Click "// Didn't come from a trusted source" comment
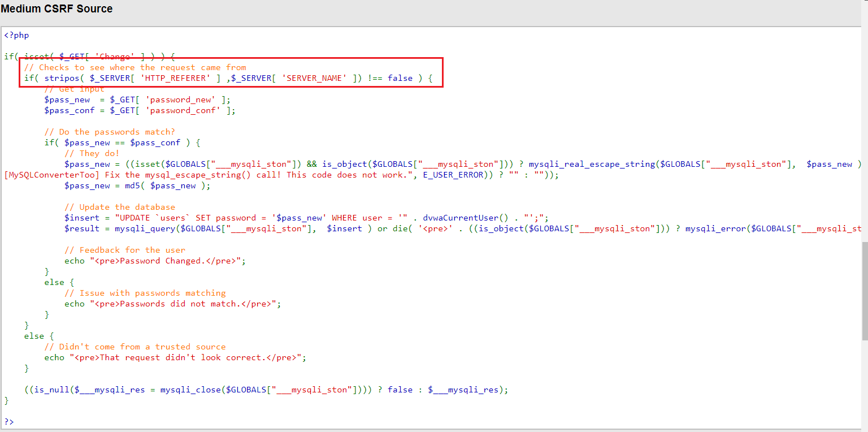This screenshot has width=868, height=432. point(135,347)
